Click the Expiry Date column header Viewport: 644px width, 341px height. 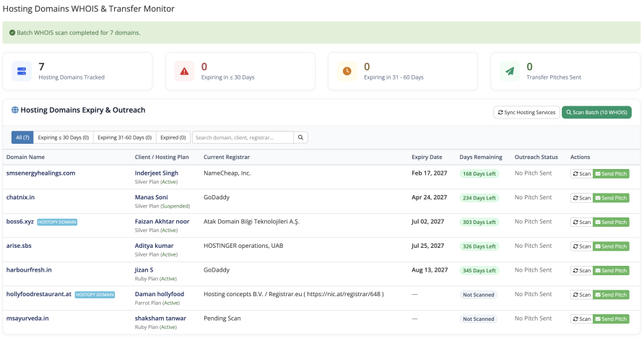pos(427,157)
